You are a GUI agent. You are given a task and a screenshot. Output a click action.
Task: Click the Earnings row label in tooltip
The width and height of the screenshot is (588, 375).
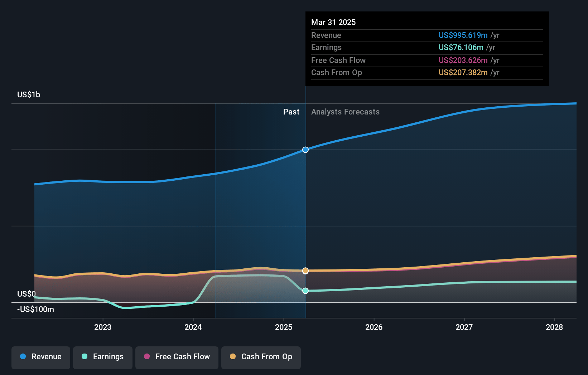point(326,47)
